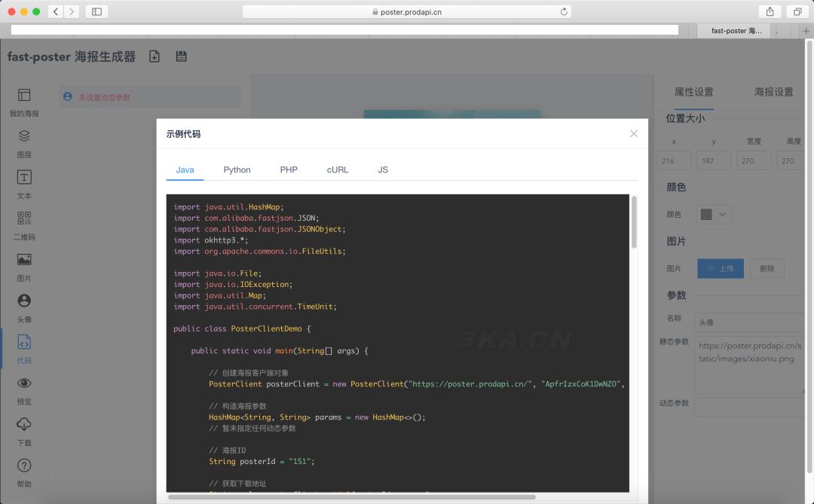Screen dimensions: 814x504
Task: Click the code panel vertical scrollbar
Action: [x=634, y=223]
